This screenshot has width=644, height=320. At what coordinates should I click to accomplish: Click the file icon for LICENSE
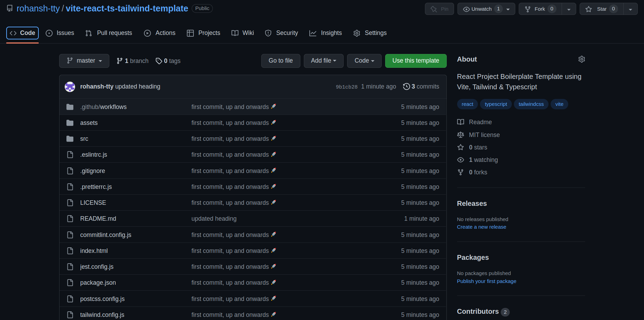(70, 203)
